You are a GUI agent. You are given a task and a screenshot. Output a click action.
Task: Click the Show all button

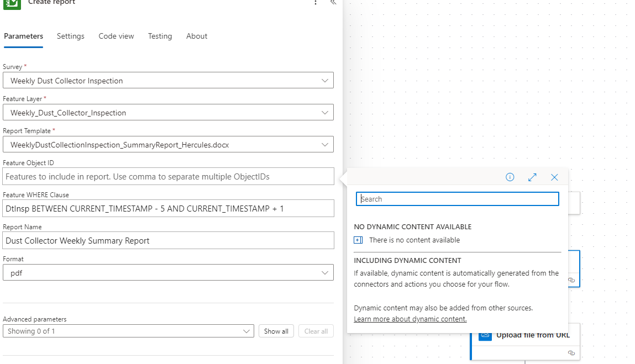[x=276, y=331]
